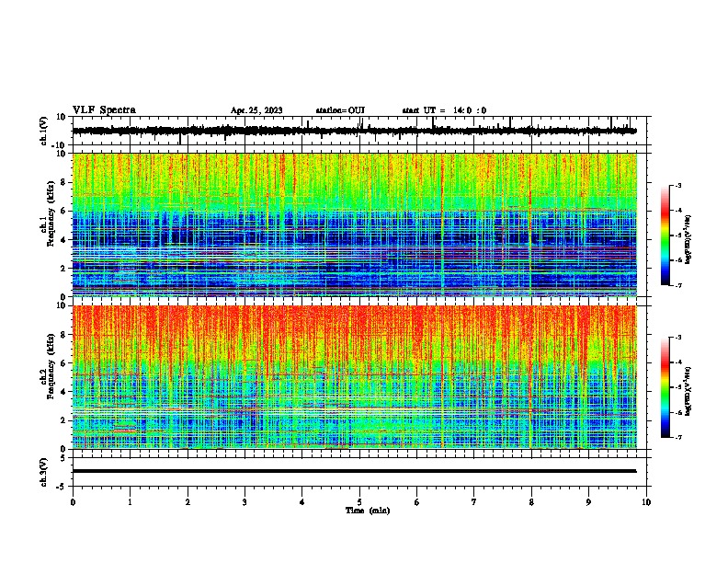Select the date text "Apr. 25, 2023"

tap(256, 110)
